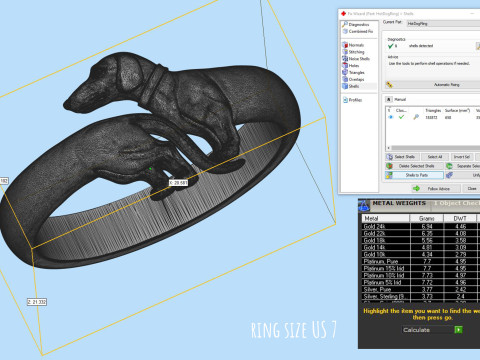Select the Platinum 5% Irid row
Screen dimensions: 480x360
tap(420, 282)
